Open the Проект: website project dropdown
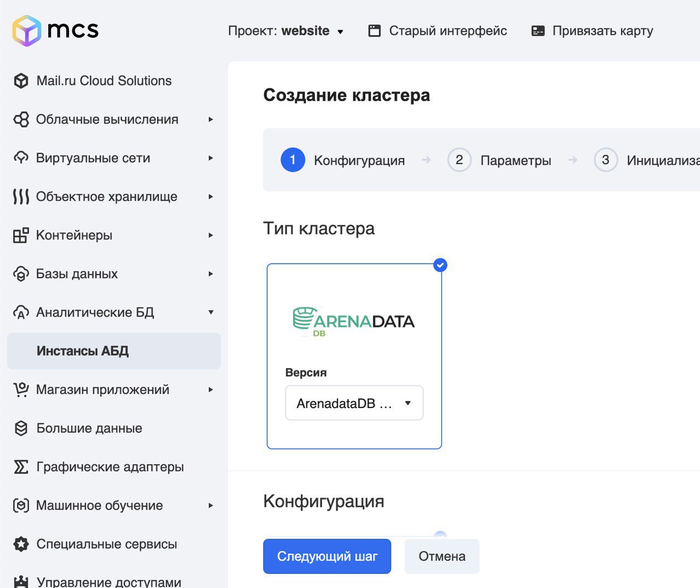 tap(286, 31)
